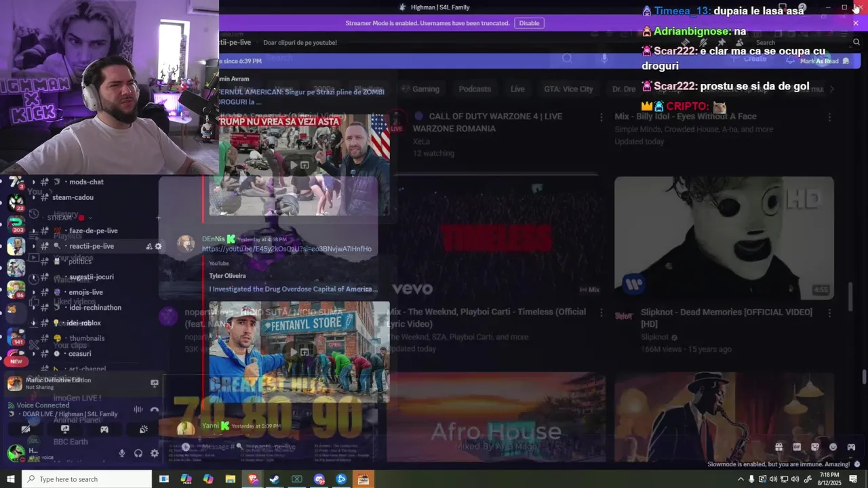
Task: Toggle channel notification mute bell in the header
Action: point(703,42)
